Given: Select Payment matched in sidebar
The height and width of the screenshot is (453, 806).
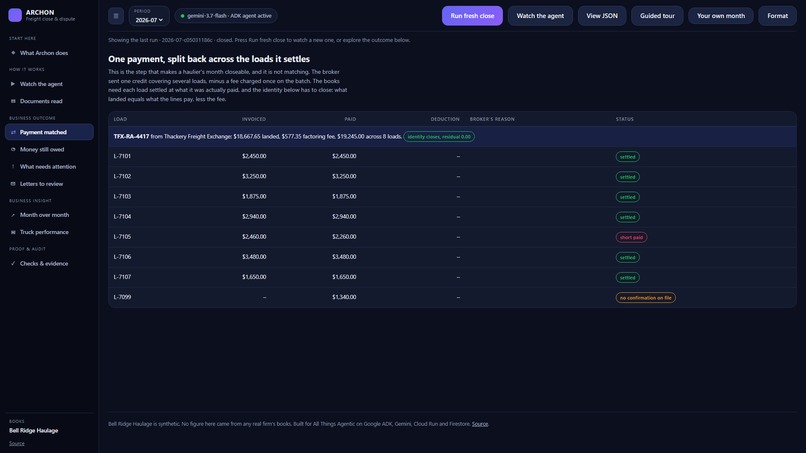Looking at the screenshot, I should 49,132.
